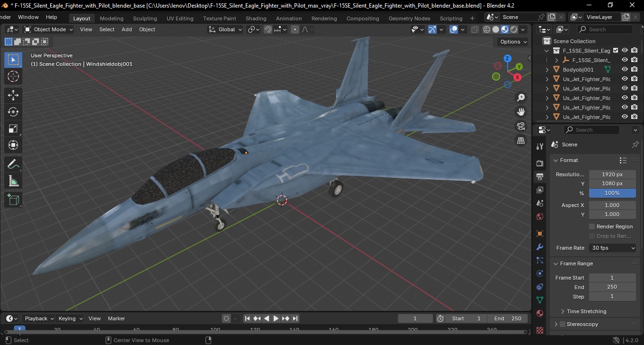Uncheck F_15SE_Silent_Eag collection exclude checkbox
The height and width of the screenshot is (345, 644).
point(616,50)
